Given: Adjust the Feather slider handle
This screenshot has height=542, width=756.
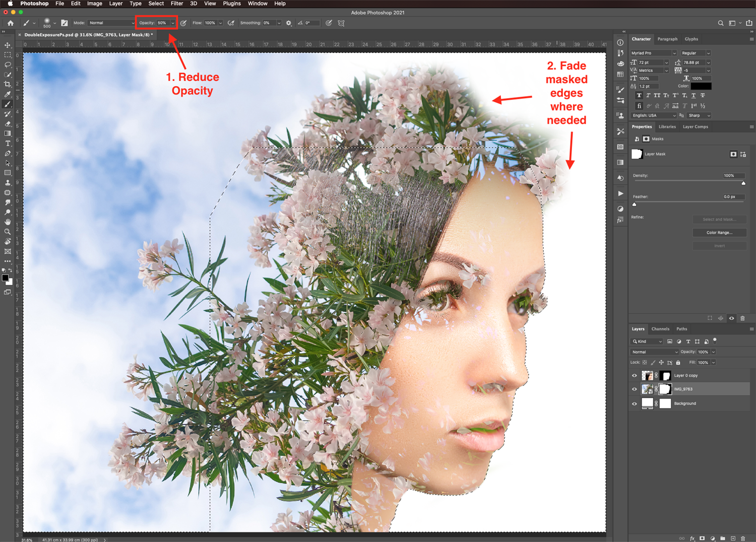Looking at the screenshot, I should tap(635, 205).
